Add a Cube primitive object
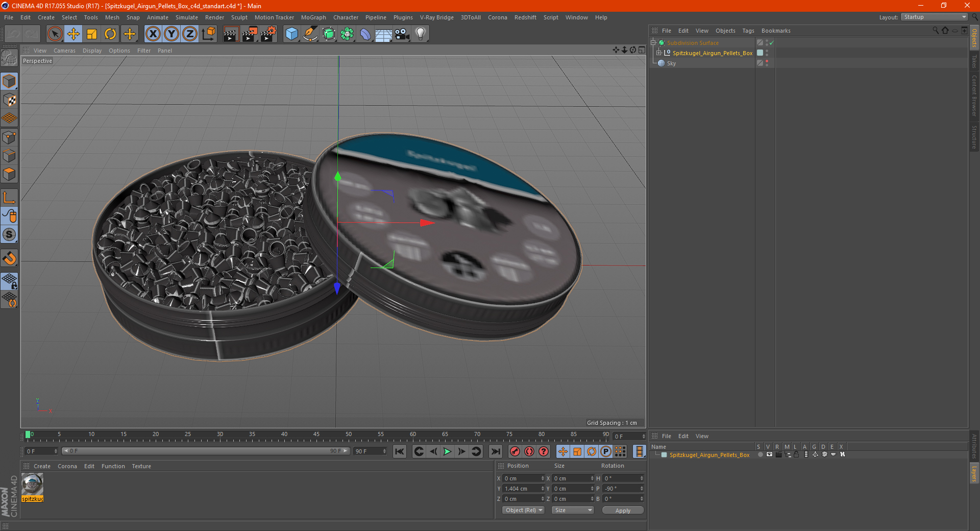 pos(291,34)
